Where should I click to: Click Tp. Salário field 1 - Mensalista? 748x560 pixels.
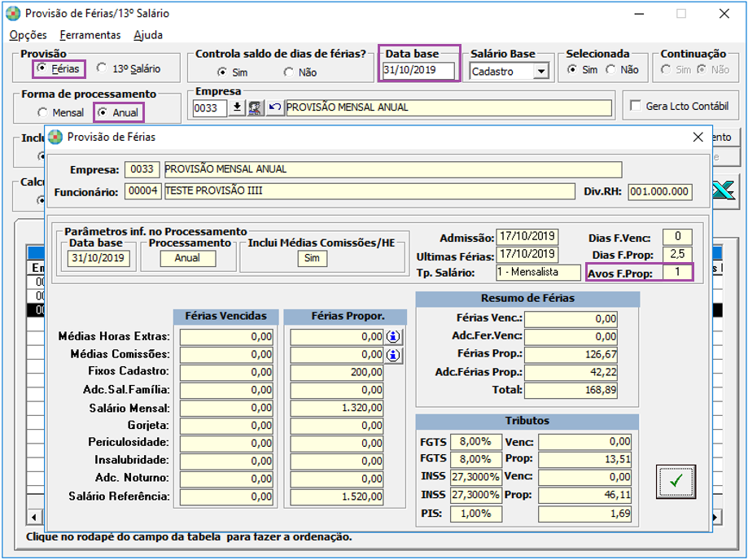537,273
